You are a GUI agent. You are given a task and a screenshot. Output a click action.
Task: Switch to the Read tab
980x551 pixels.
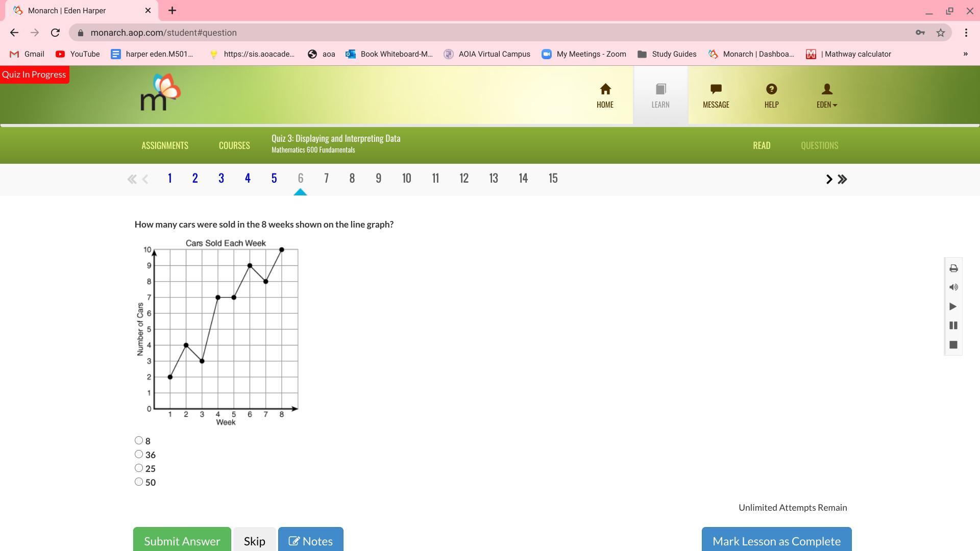pyautogui.click(x=761, y=145)
